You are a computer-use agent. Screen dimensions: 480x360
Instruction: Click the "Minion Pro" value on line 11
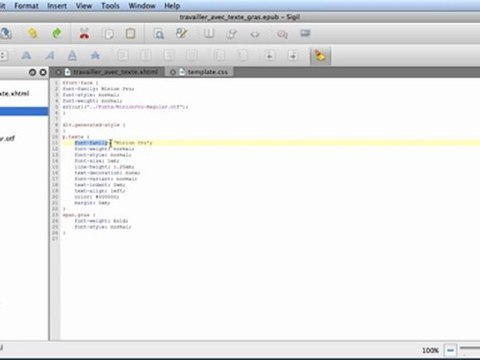click(131, 143)
